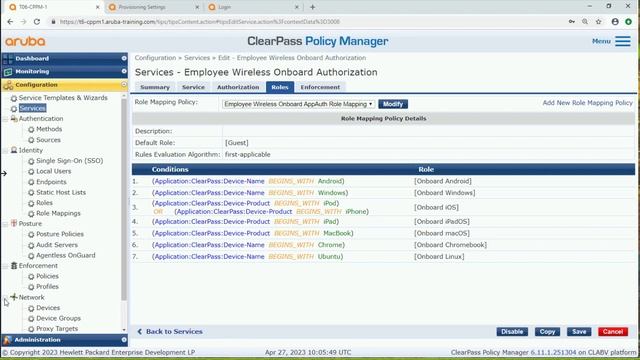Expand the Monitoring panel arrow

(x=124, y=71)
